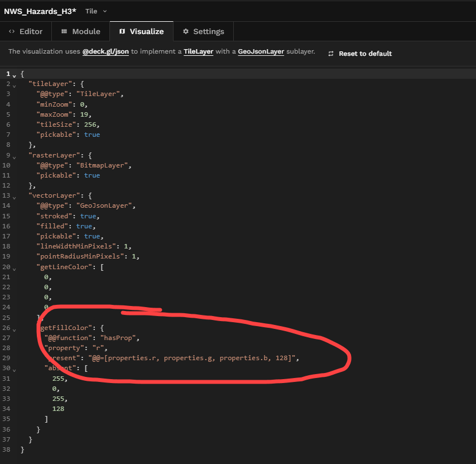Click "lineWidthMinPixels" key
Viewport: 476px width, 464px height.
(76, 246)
